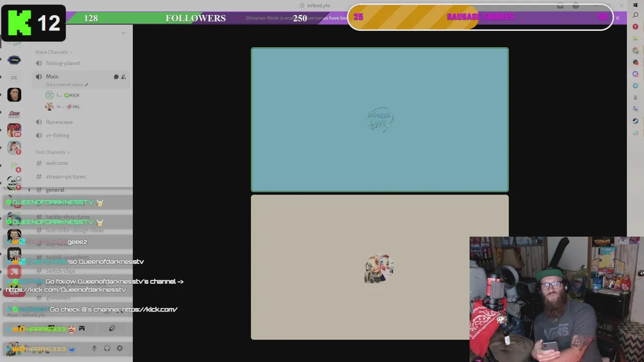Open the red T app in taskbar
The width and height of the screenshot is (644, 362).
coord(635,27)
